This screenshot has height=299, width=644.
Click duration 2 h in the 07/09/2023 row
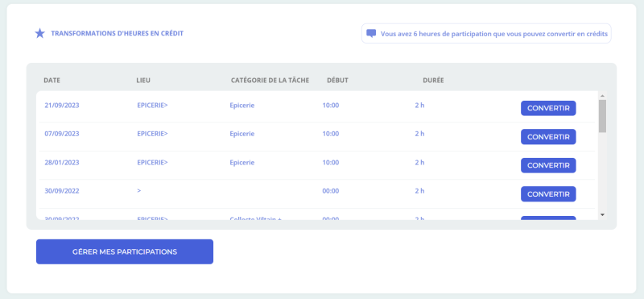[x=419, y=134]
